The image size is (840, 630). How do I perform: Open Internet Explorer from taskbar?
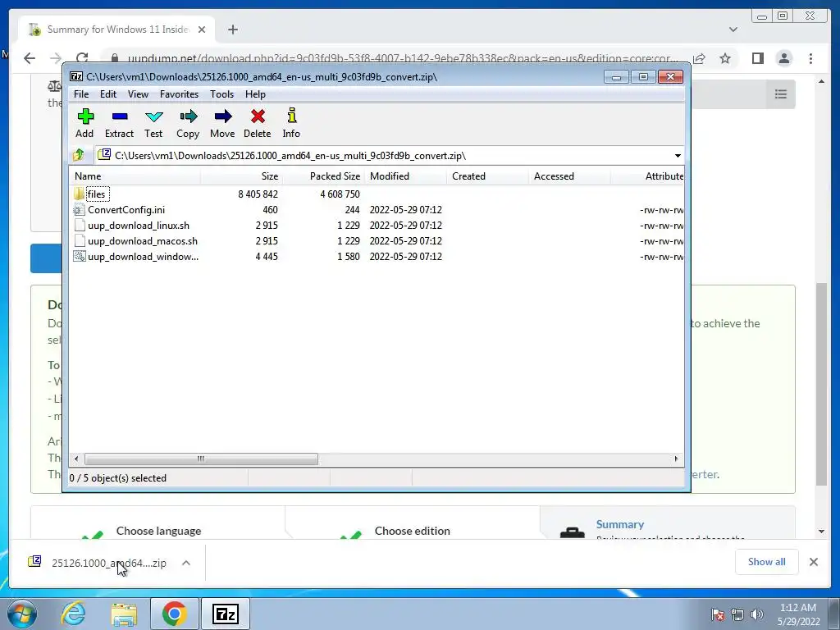pyautogui.click(x=73, y=614)
